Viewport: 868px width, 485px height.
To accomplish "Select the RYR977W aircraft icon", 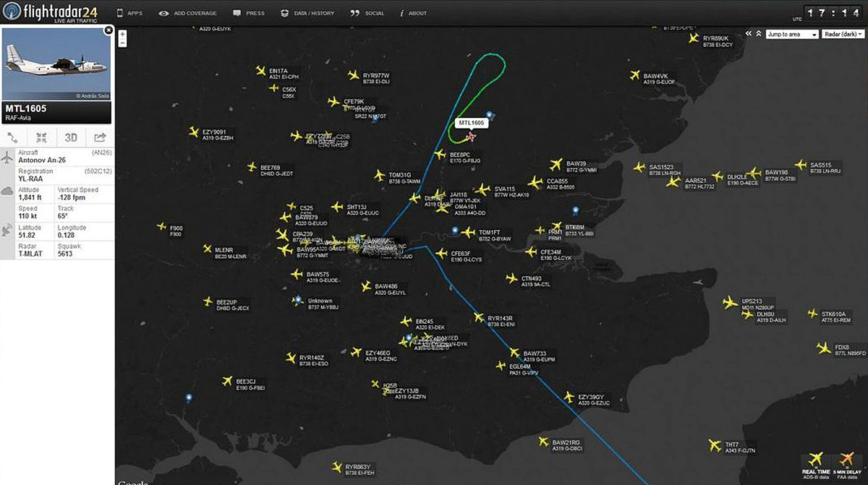I will (x=353, y=75).
